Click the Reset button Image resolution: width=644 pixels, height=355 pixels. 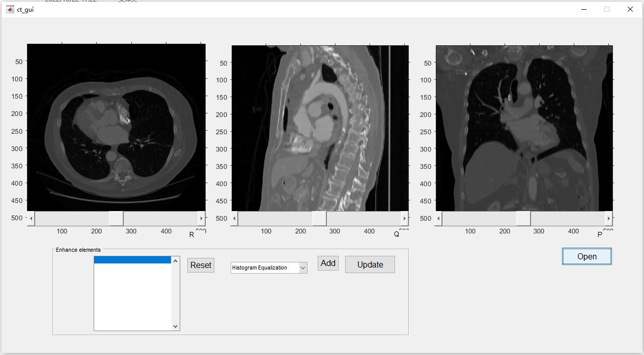click(x=201, y=265)
